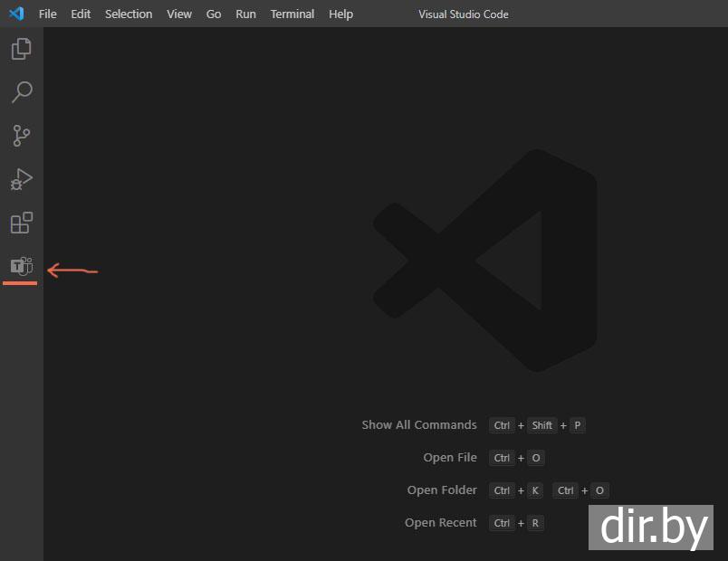Open the Run menu
728x561 pixels.
(x=245, y=14)
